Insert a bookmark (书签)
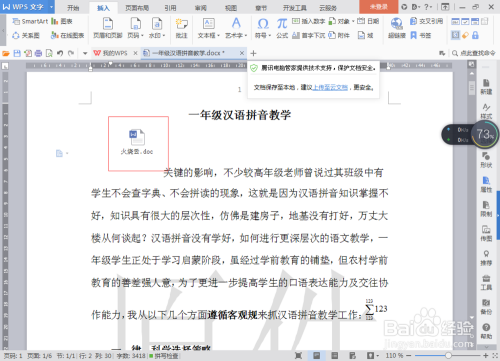500x361 pixels. tap(420, 35)
